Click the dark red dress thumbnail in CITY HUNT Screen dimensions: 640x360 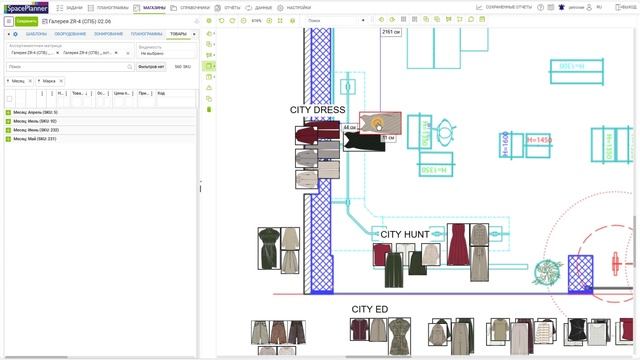coord(458,244)
